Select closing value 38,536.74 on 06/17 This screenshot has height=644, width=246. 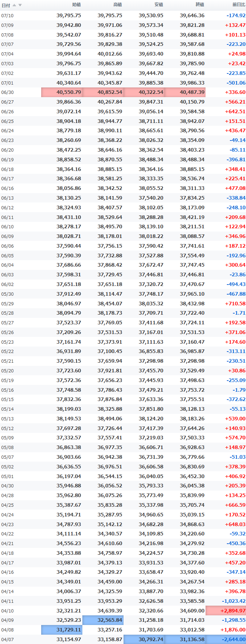click(x=192, y=178)
